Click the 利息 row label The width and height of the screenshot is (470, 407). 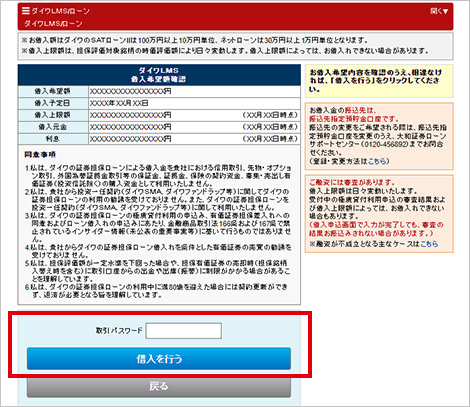tap(53, 139)
